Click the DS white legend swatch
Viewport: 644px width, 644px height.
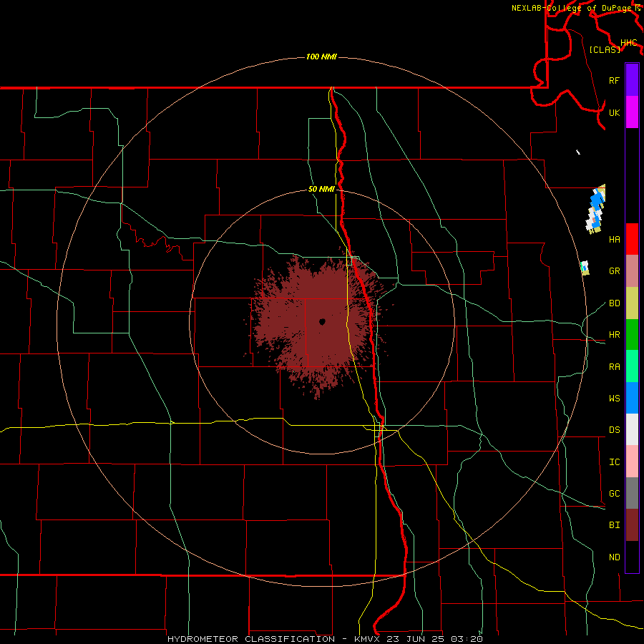click(632, 429)
